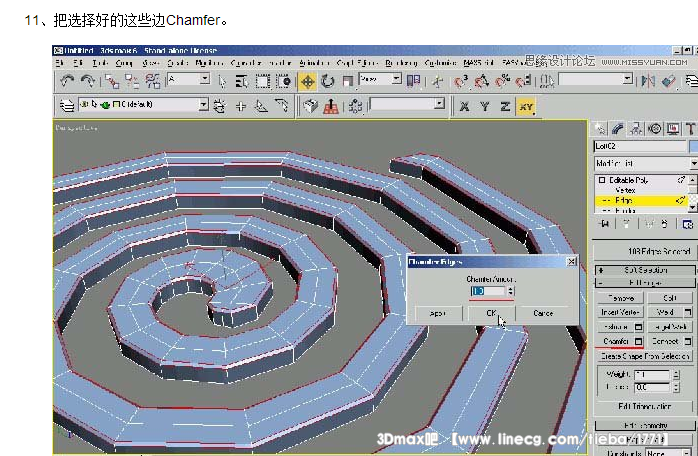Toggle the Spinner Snap icon
Viewport: 698px width, 456px height.
tap(523, 81)
